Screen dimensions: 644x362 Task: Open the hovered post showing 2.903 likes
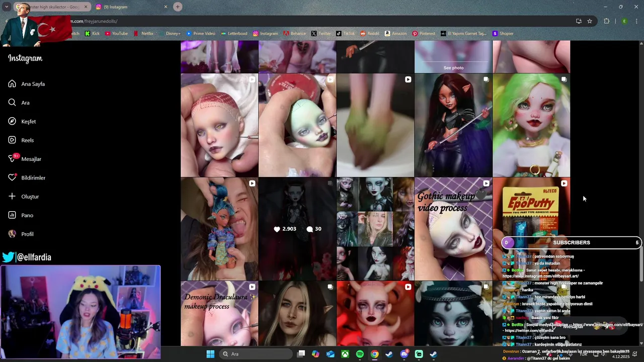297,229
